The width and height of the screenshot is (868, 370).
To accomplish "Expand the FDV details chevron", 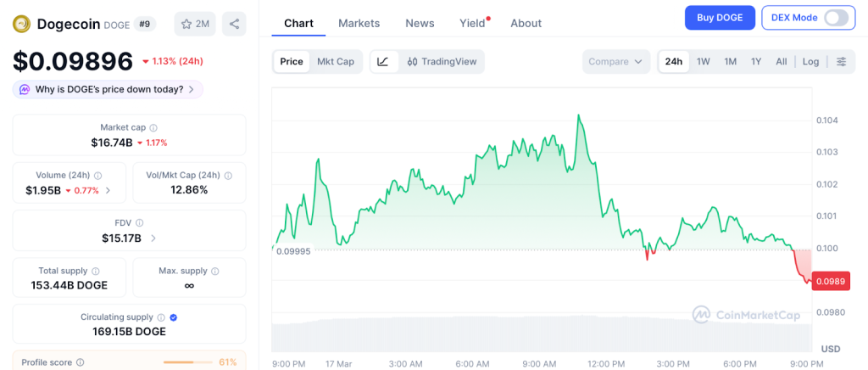I will [153, 238].
